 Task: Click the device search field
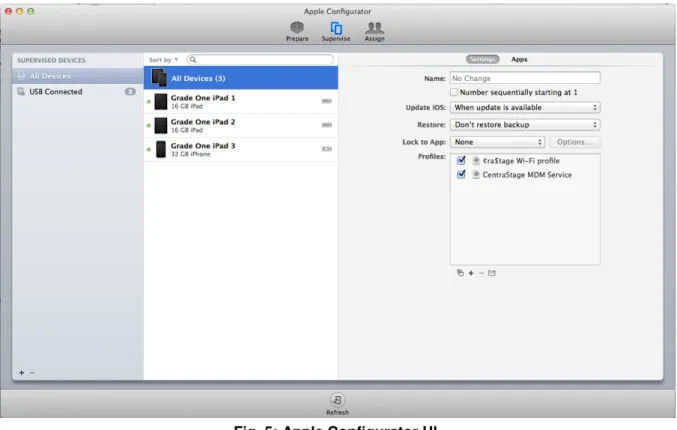[x=260, y=60]
